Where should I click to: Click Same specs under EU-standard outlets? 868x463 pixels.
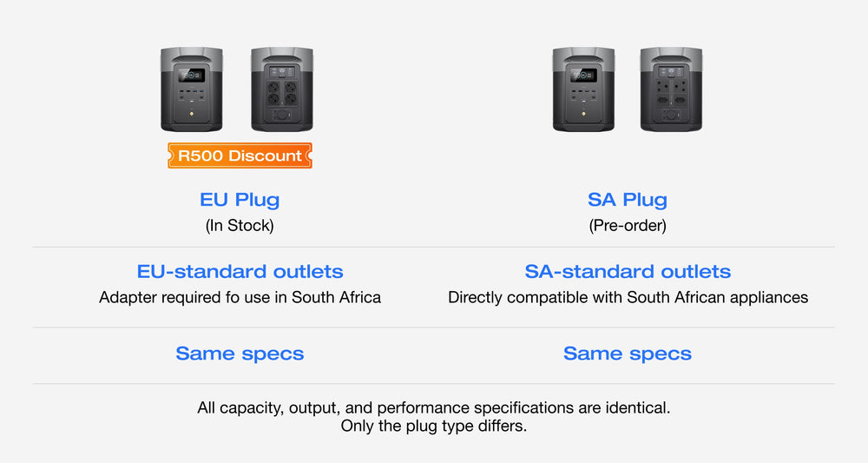coord(240,354)
